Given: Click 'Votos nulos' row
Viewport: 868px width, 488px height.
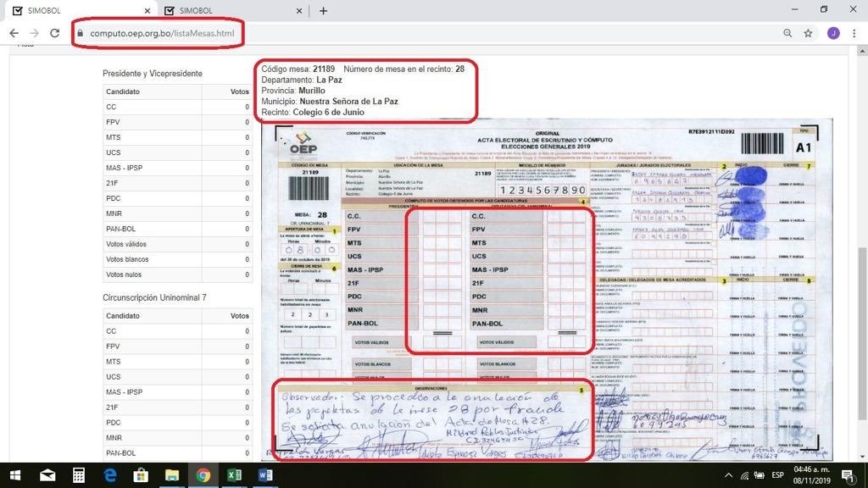Looking at the screenshot, I should pyautogui.click(x=178, y=274).
